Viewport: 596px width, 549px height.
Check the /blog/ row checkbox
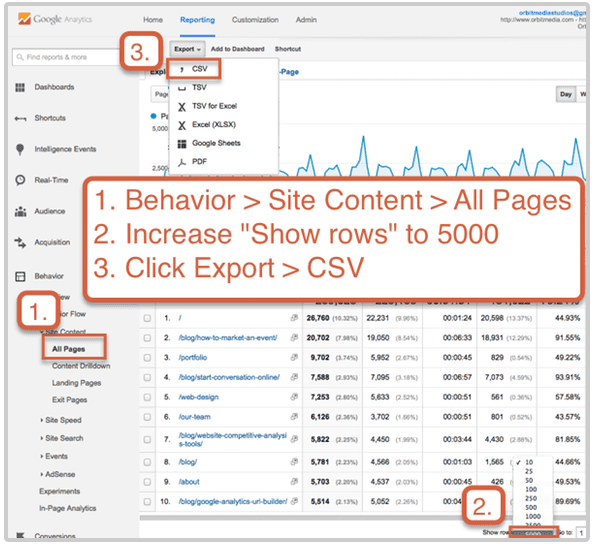click(147, 462)
